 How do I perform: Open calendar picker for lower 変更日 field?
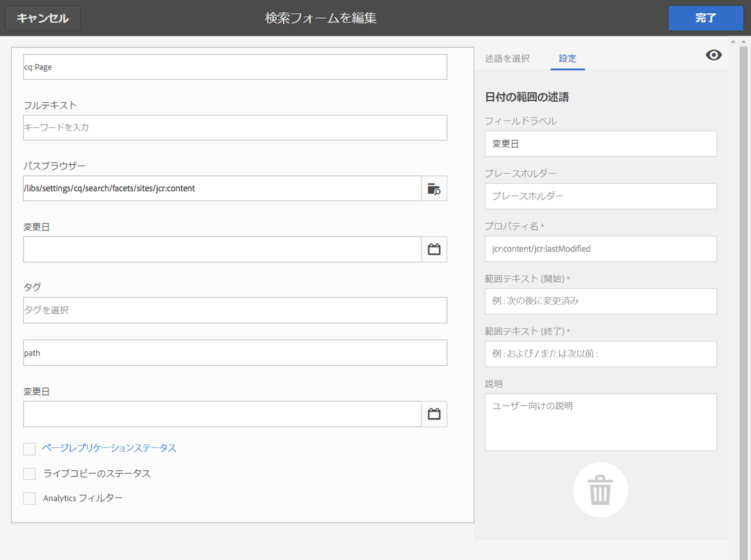pos(434,414)
